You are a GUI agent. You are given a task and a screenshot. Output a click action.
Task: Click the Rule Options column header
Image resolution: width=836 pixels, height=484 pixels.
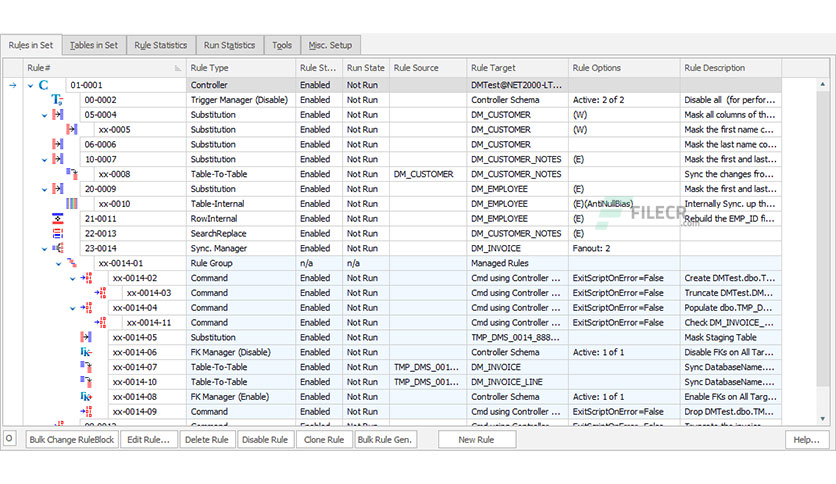pyautogui.click(x=624, y=68)
